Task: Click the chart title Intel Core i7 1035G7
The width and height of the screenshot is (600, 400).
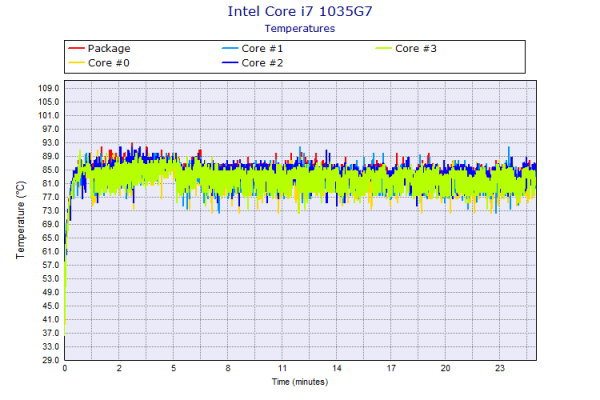Action: click(x=300, y=11)
